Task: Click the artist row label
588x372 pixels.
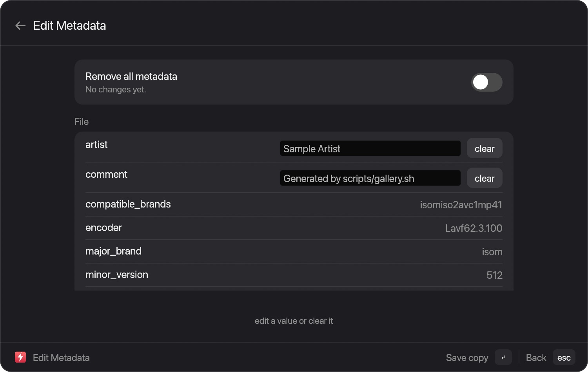Action: (96, 145)
